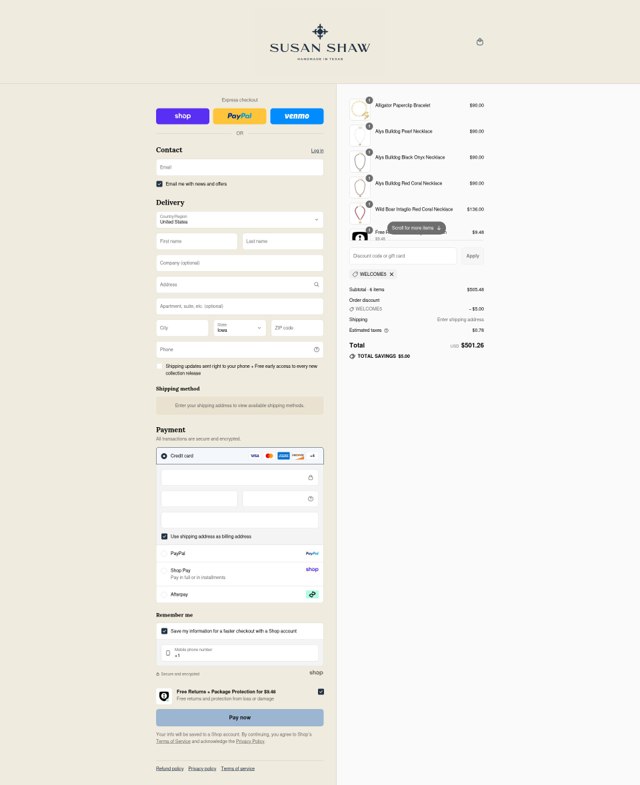
Task: Focus the name on card field
Action: (x=240, y=520)
